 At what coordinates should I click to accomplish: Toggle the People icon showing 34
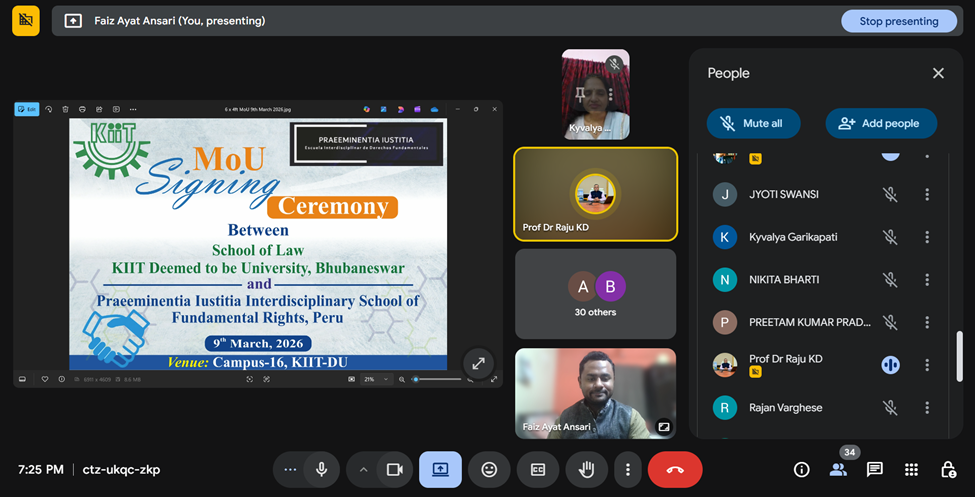[838, 470]
